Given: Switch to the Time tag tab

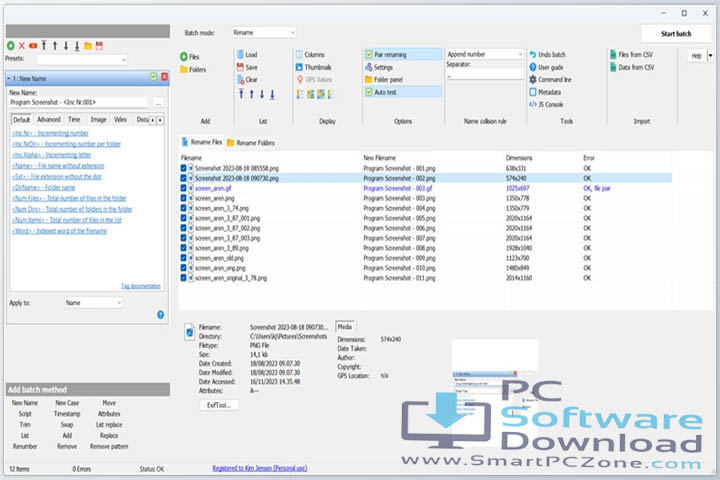Looking at the screenshot, I should 74,119.
